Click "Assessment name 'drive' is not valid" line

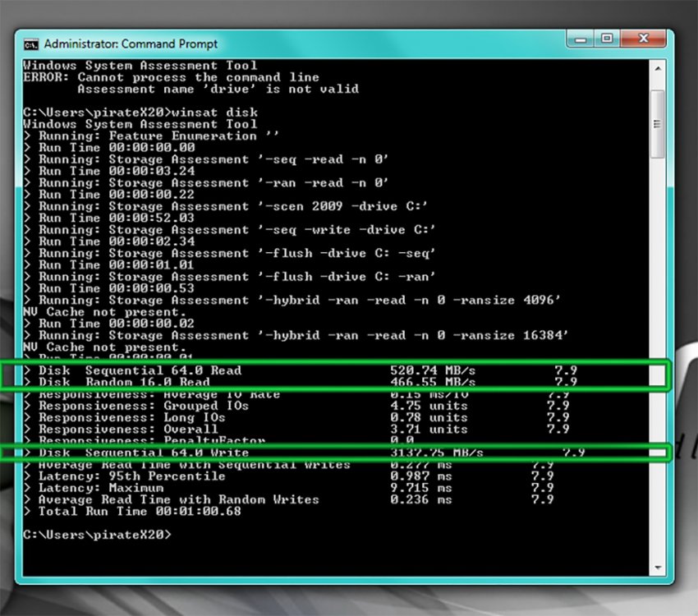tap(218, 89)
